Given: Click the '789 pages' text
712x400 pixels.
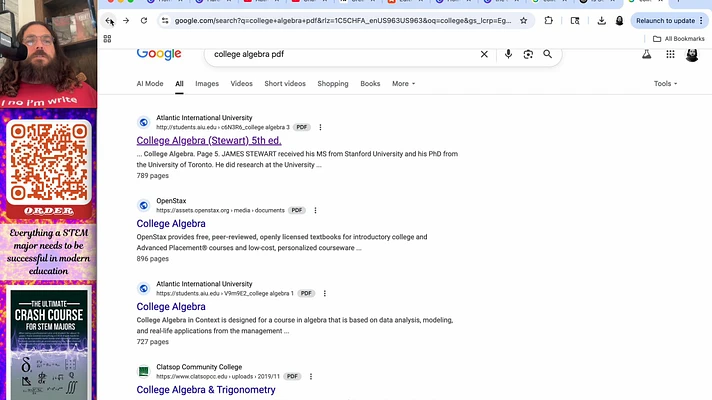Looking at the screenshot, I should [153, 176].
